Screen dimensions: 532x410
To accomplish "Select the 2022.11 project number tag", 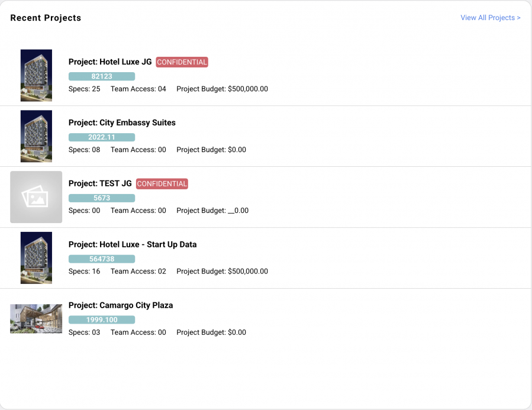I will tap(102, 137).
